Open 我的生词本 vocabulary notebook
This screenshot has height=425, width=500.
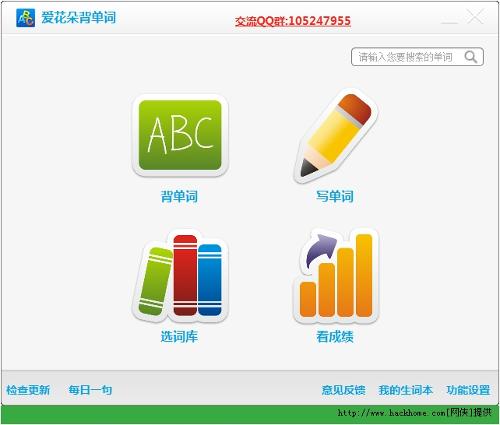(x=406, y=390)
